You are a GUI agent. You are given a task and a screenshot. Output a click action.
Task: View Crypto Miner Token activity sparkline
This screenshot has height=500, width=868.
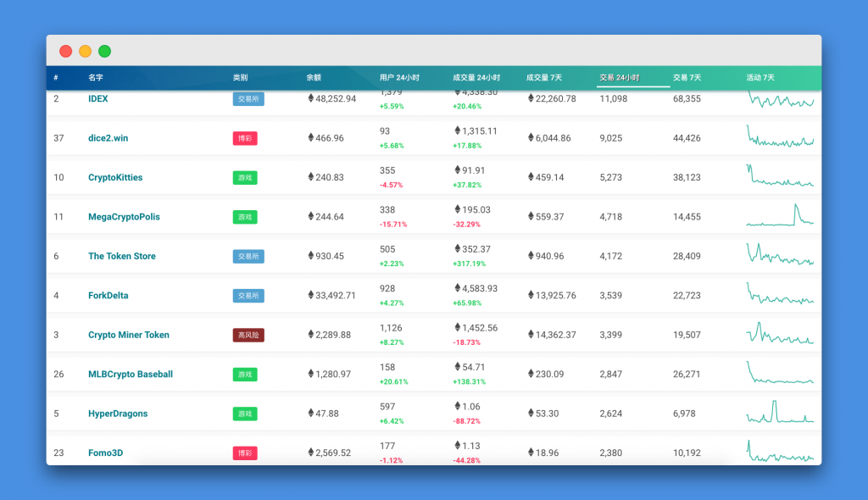click(780, 333)
